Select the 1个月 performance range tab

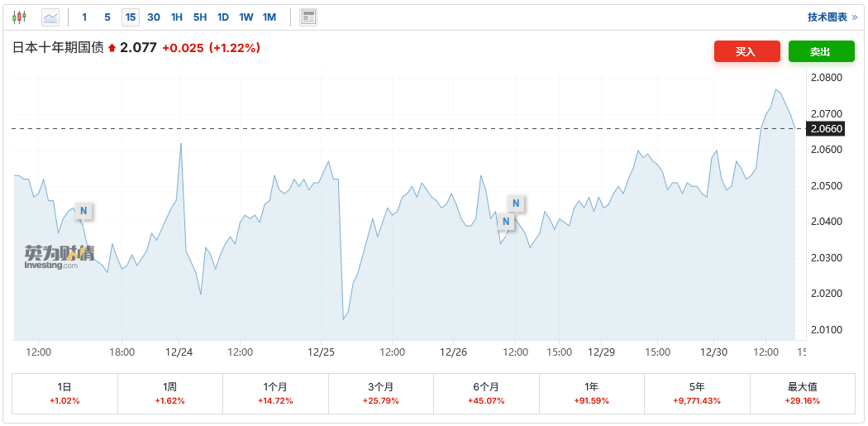pos(275,393)
